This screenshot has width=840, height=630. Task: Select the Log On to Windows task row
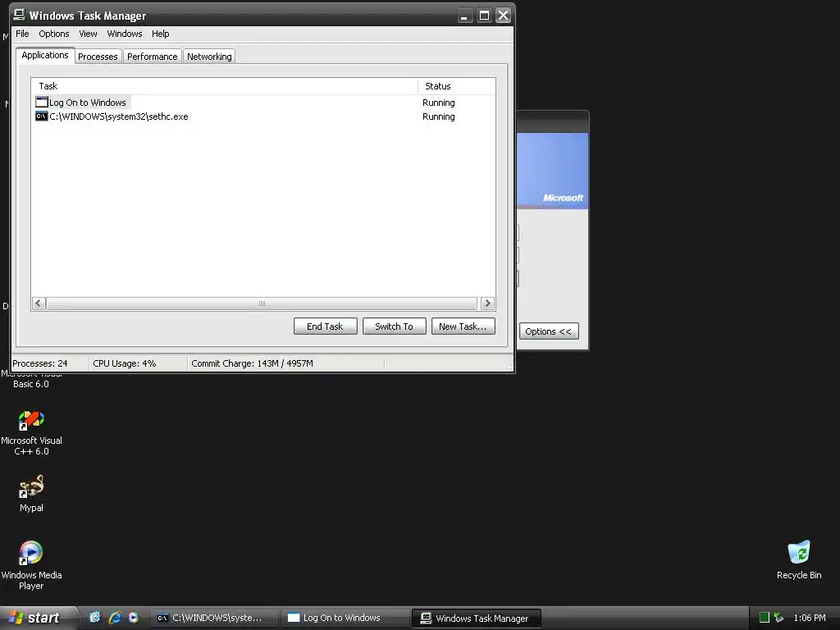263,103
